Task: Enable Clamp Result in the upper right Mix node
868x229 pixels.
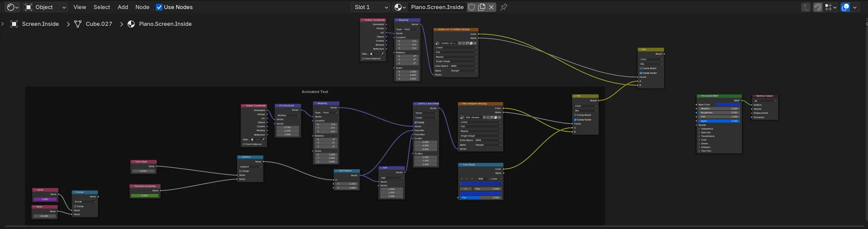Action: coord(641,68)
